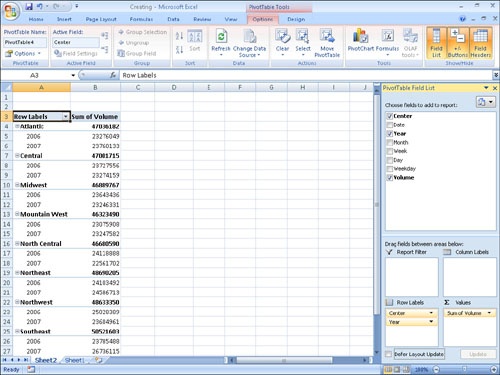Insert a new worksheet tab

pyautogui.click(x=98, y=360)
